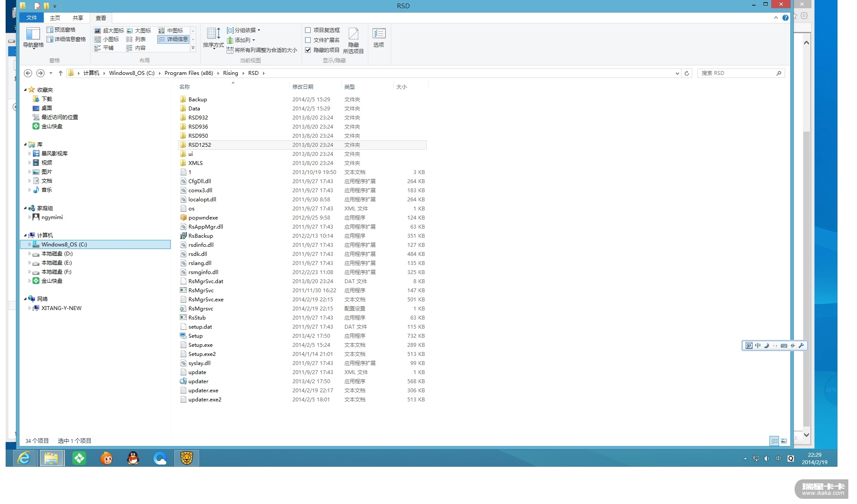Refresh the current folder view
The width and height of the screenshot is (857, 504).
[x=687, y=73]
